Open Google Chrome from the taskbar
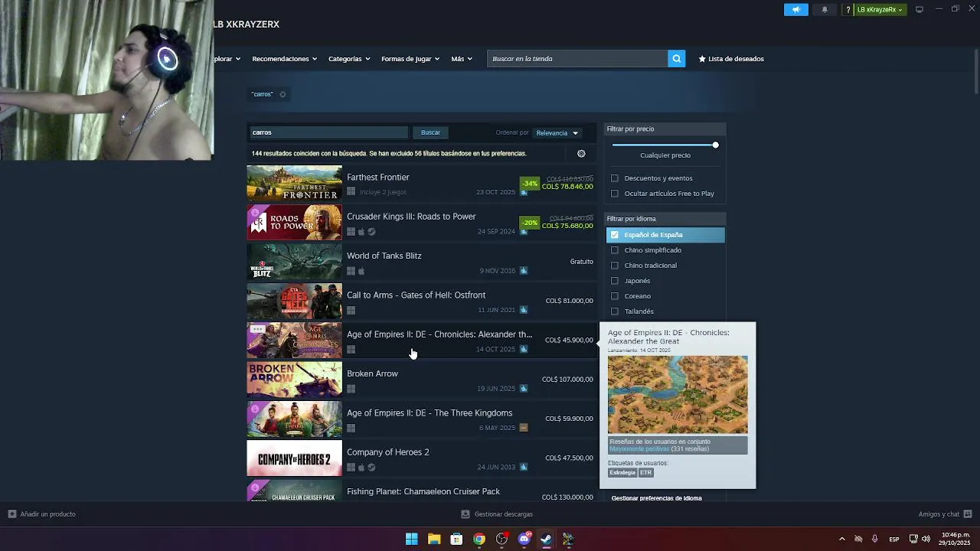 [479, 539]
